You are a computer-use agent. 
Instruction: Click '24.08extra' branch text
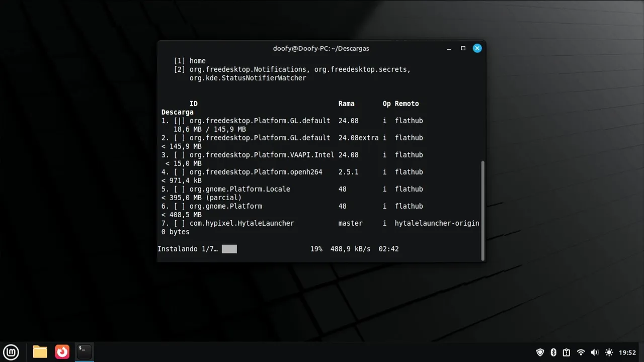358,138
